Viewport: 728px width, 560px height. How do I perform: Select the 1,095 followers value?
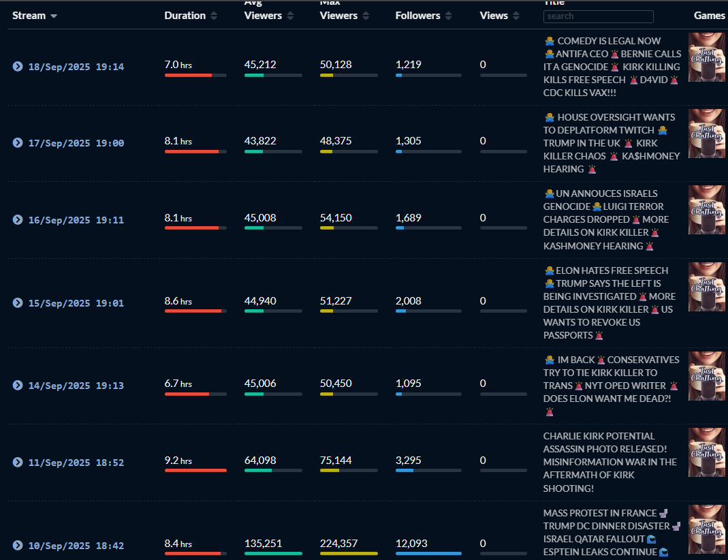pyautogui.click(x=409, y=384)
